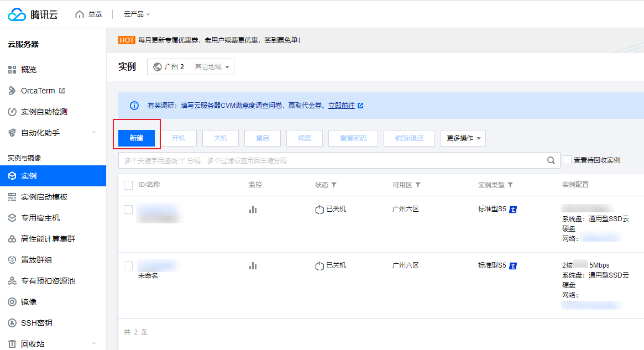Click the 高性能计算集群 icon
The height and width of the screenshot is (350, 644).
12,239
